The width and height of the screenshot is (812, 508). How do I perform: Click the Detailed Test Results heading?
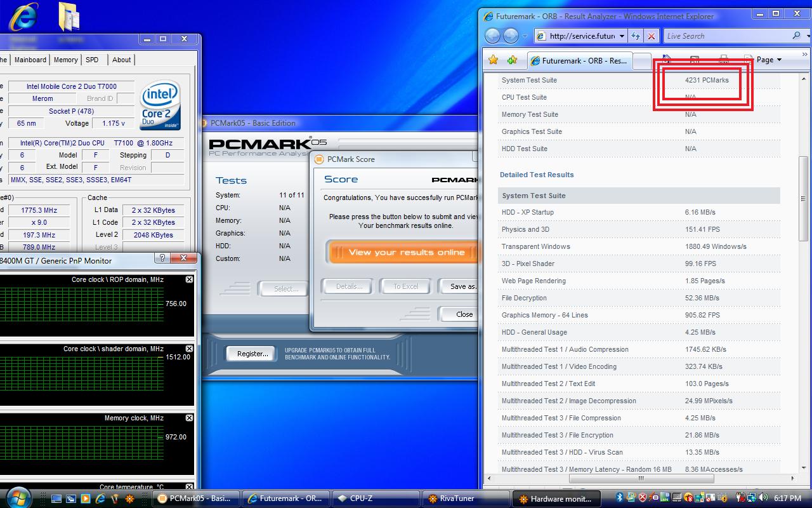point(537,175)
